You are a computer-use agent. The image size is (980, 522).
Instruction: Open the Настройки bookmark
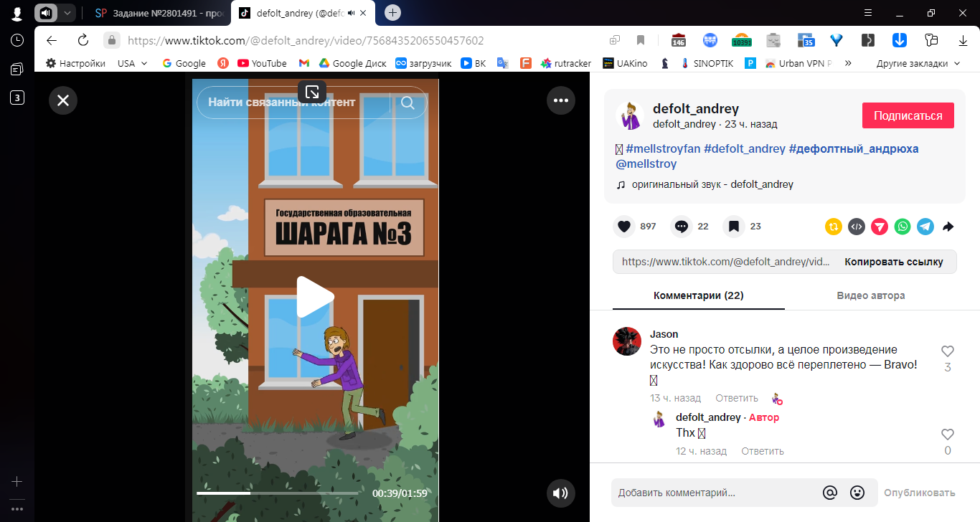tap(75, 63)
